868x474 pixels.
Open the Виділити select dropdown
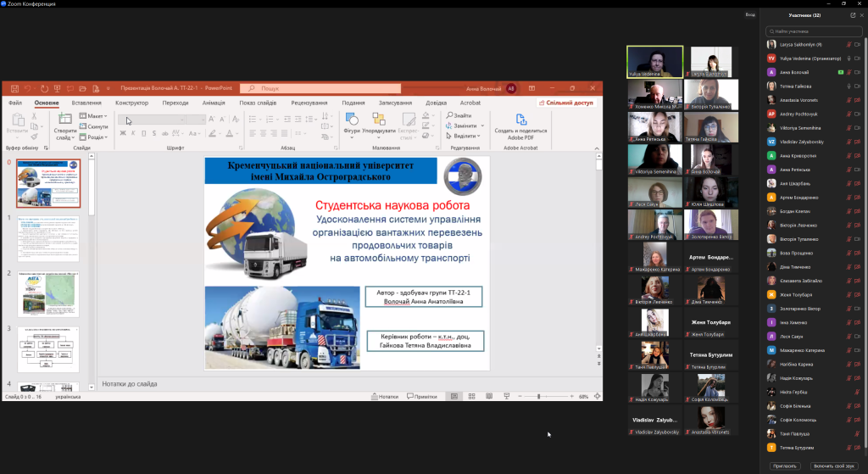click(464, 136)
